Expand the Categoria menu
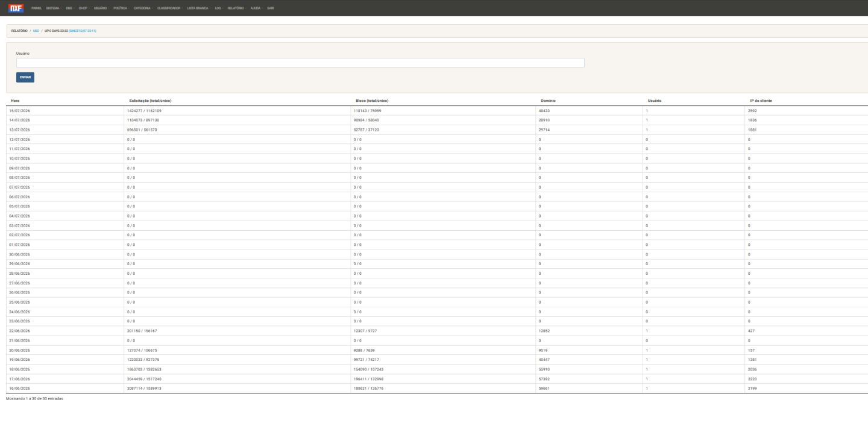 [143, 8]
